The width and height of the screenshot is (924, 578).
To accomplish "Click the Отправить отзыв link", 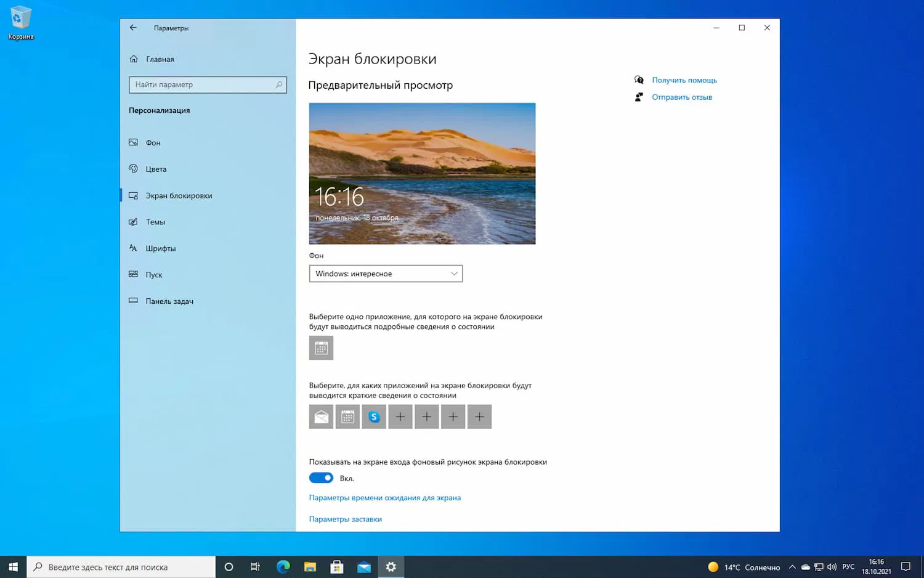I will click(682, 97).
